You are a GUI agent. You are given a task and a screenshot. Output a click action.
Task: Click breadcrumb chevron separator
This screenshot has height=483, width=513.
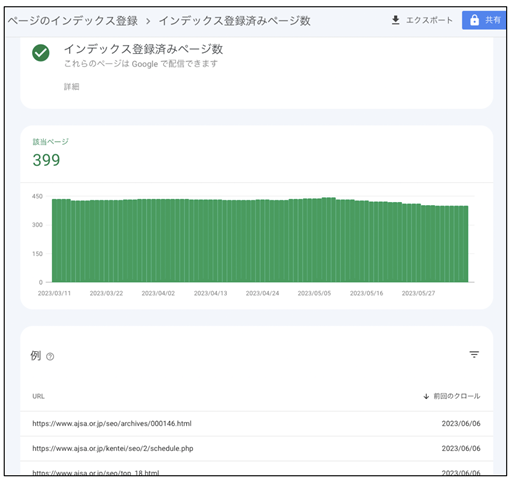click(148, 21)
